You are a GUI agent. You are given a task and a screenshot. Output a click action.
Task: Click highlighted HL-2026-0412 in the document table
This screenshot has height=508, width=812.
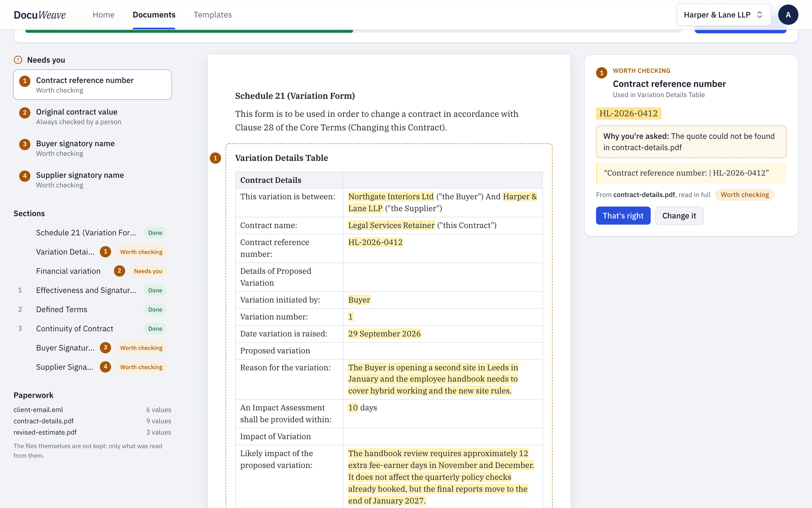tap(375, 242)
